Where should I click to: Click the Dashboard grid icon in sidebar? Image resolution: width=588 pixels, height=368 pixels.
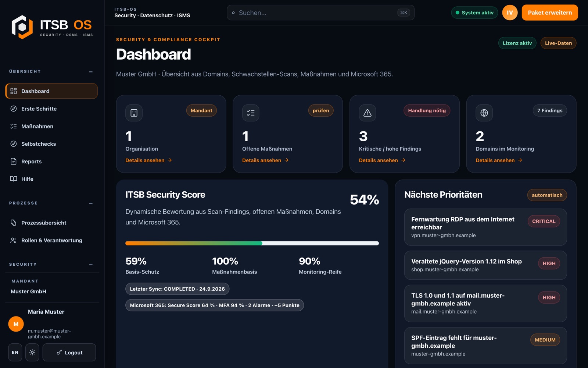[x=14, y=91]
